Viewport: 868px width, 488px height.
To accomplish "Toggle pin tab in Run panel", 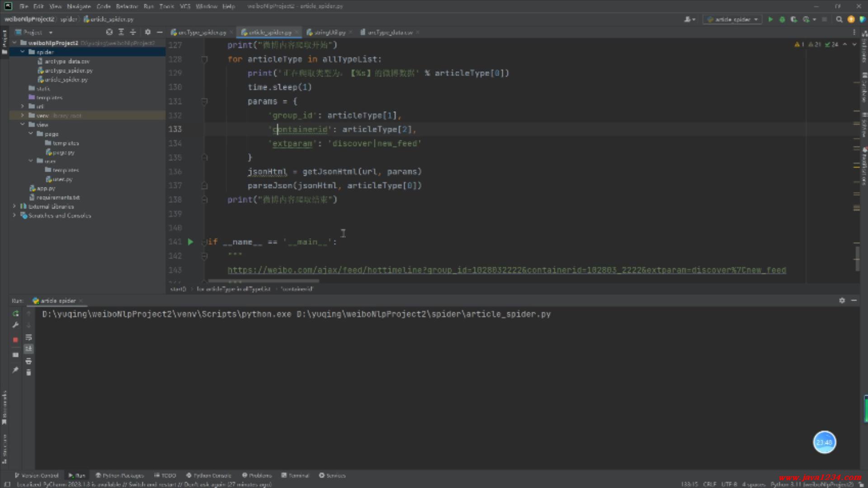I will 15,370.
